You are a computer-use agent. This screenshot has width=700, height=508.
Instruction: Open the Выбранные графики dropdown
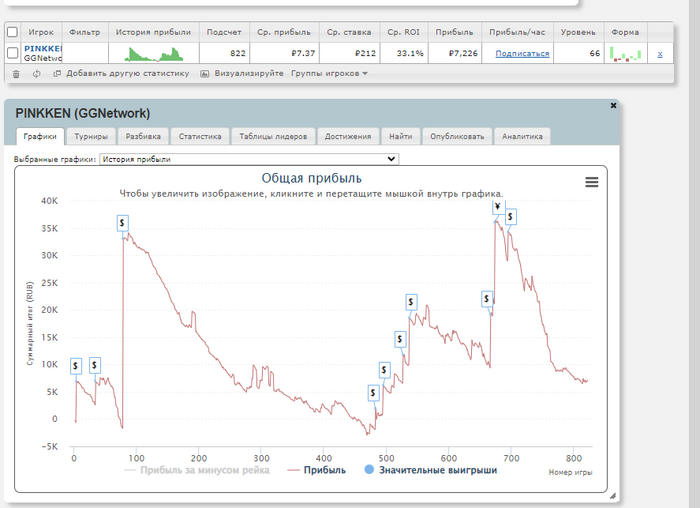249,159
